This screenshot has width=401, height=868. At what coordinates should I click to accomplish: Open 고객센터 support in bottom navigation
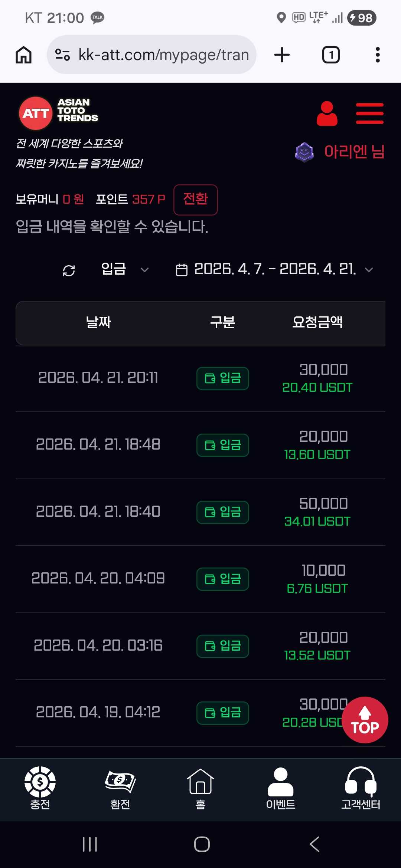(x=361, y=788)
